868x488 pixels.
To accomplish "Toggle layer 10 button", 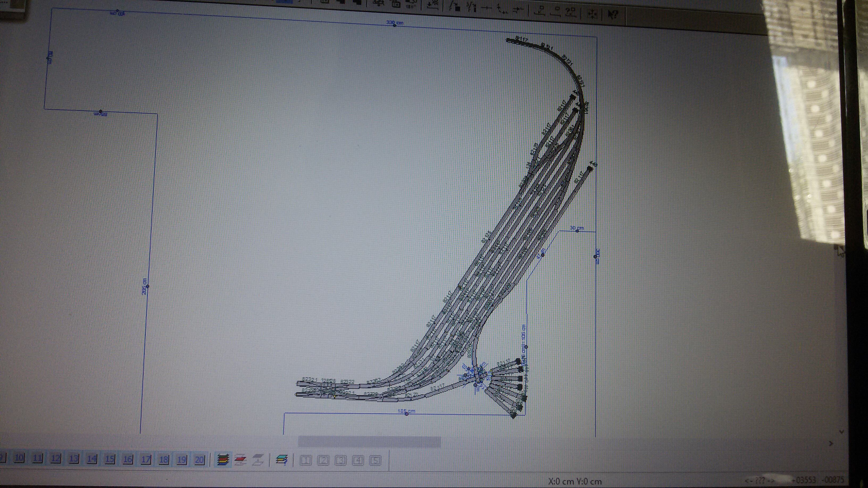I will pos(19,458).
